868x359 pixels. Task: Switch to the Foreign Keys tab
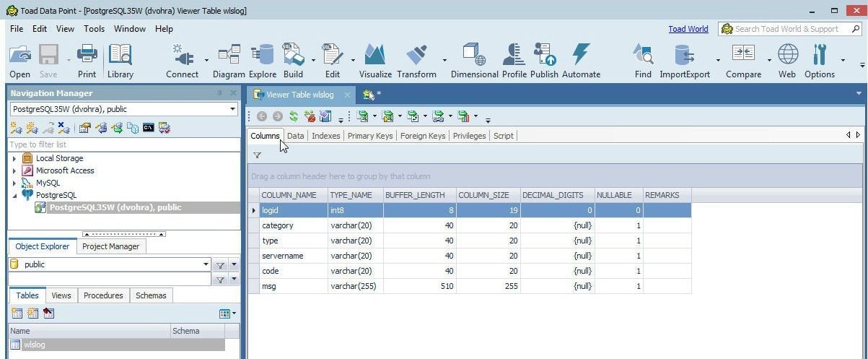[423, 136]
